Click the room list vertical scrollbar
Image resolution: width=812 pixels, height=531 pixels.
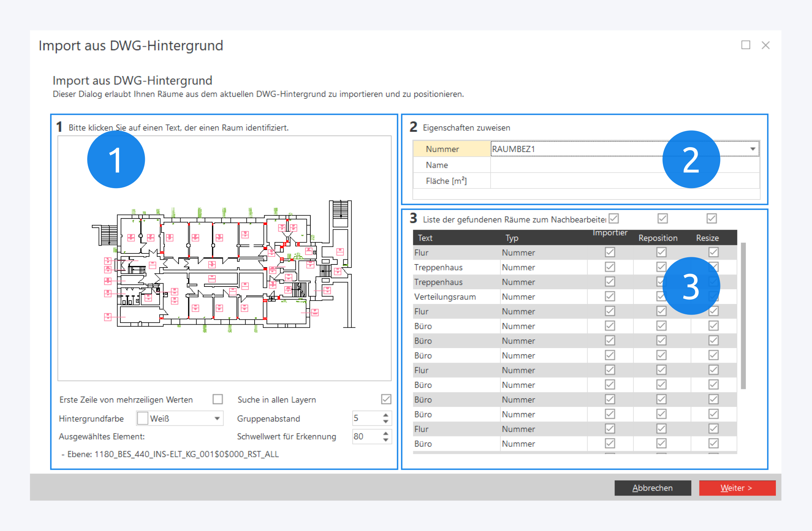[743, 316]
